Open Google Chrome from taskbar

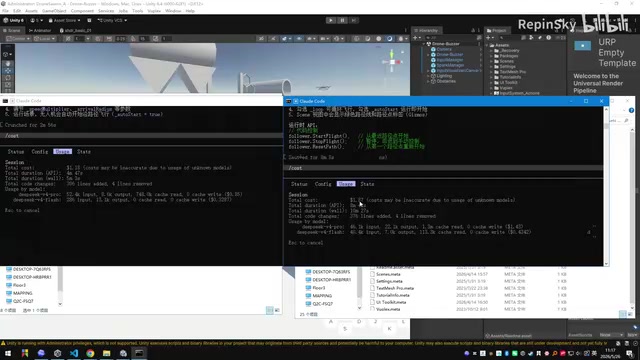point(90,353)
